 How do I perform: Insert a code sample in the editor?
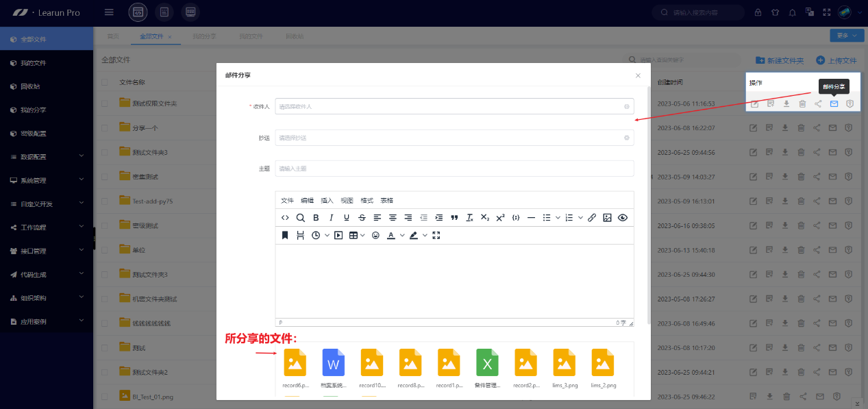coord(516,218)
